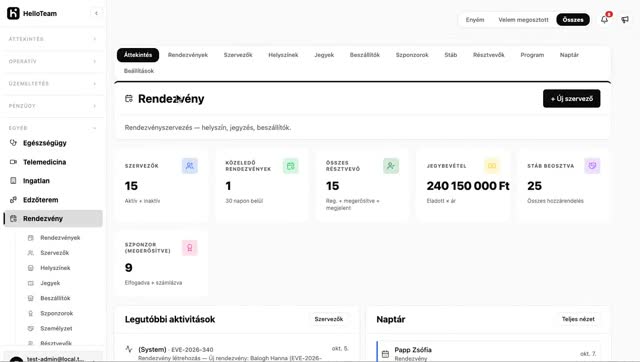Click the calendar icon next to Papp Zsófia
The width and height of the screenshot is (640, 362).
[385, 354]
